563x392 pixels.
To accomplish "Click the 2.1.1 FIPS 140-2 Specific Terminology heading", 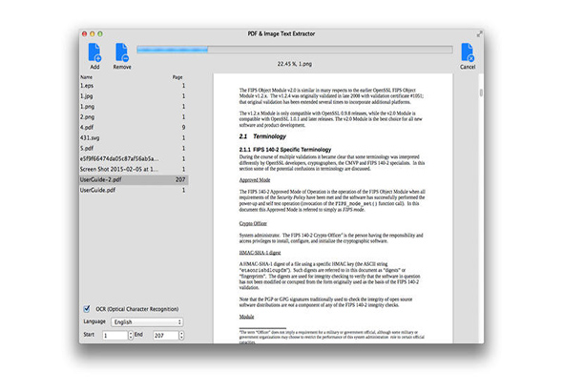I will point(285,150).
